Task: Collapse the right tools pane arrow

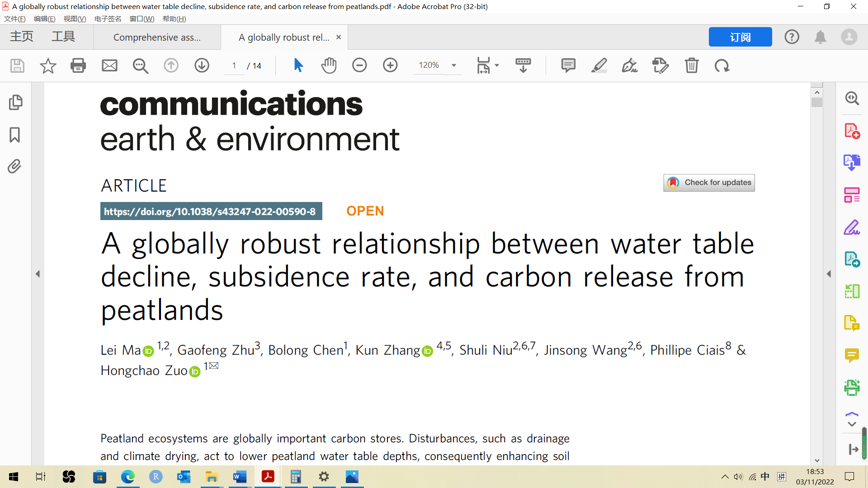Action: (829, 274)
